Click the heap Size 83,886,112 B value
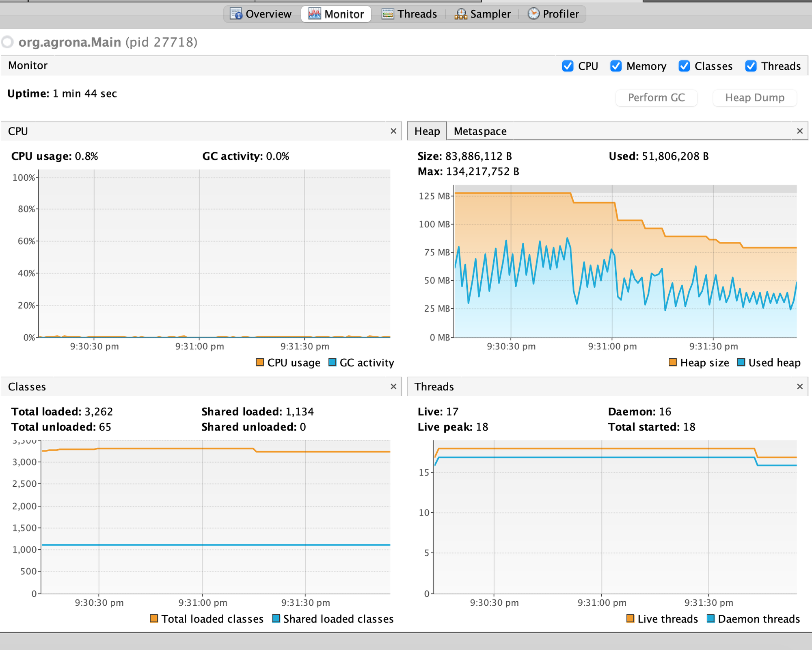 pos(479,156)
